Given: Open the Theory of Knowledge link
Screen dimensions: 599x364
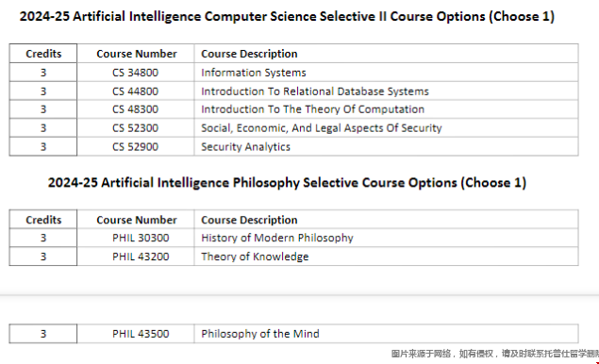Looking at the screenshot, I should tap(255, 256).
